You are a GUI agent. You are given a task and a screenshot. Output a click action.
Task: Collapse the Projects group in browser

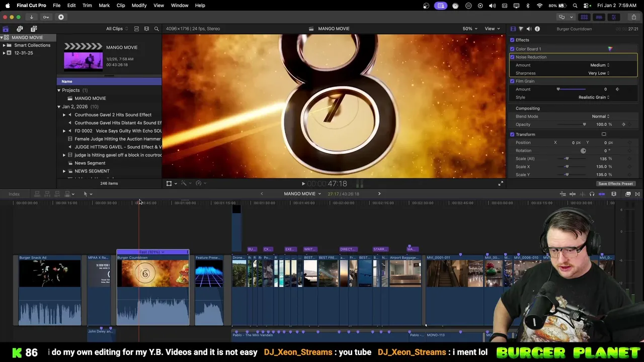coord(59,90)
